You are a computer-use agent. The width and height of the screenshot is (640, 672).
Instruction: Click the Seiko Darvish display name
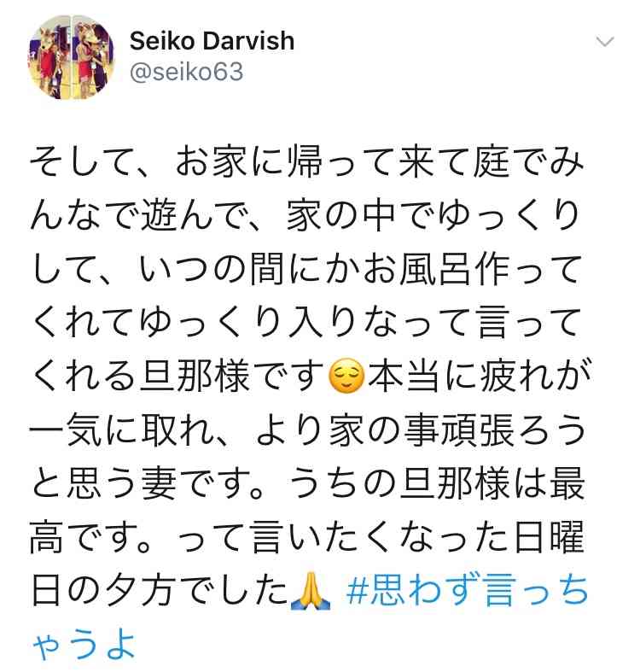click(212, 41)
